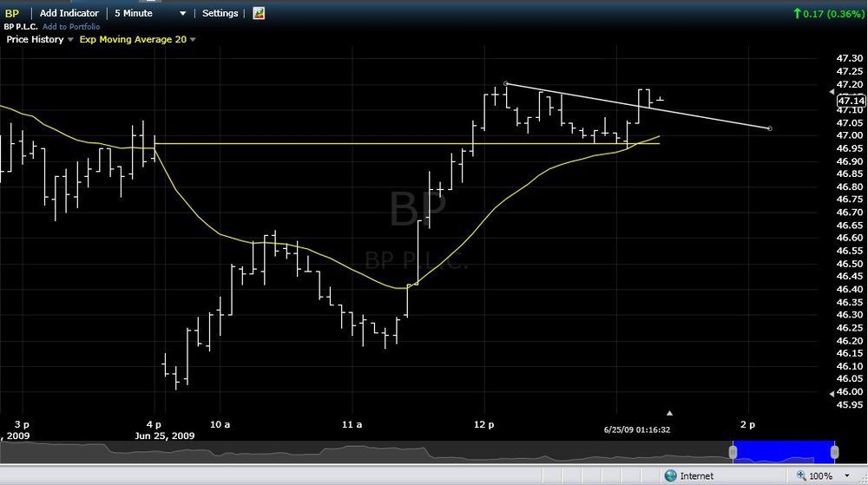Viewport: 868px width, 485px height.
Task: Click the 10 a time axis label
Action: (220, 424)
